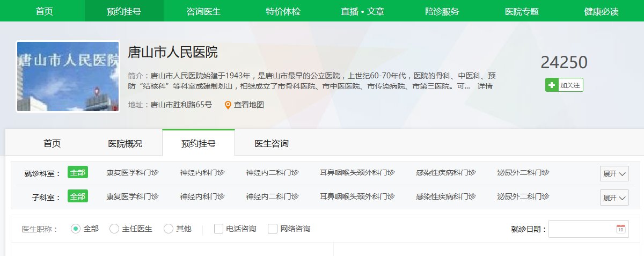Select the 主任医生 radio button
Screen dimensions: 644x256
[x=114, y=229]
